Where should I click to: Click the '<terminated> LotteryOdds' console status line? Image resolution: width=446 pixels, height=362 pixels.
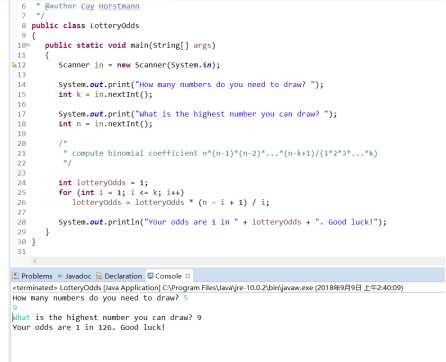tap(208, 288)
